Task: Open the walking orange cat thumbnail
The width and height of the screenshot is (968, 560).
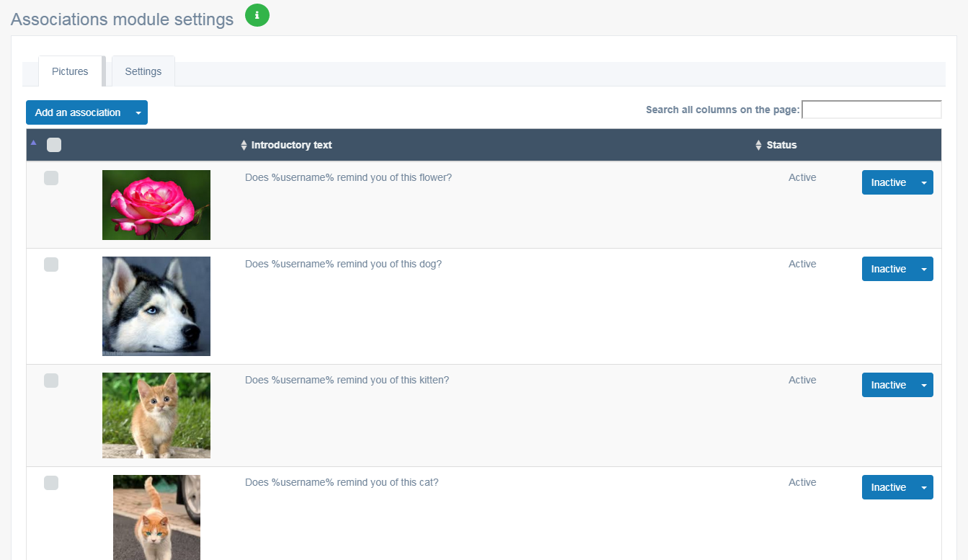Action: [x=156, y=517]
